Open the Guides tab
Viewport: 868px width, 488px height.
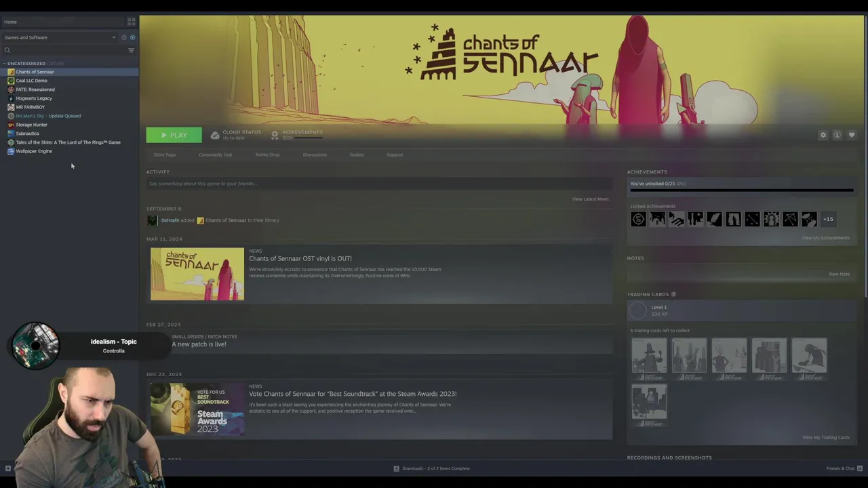(357, 155)
